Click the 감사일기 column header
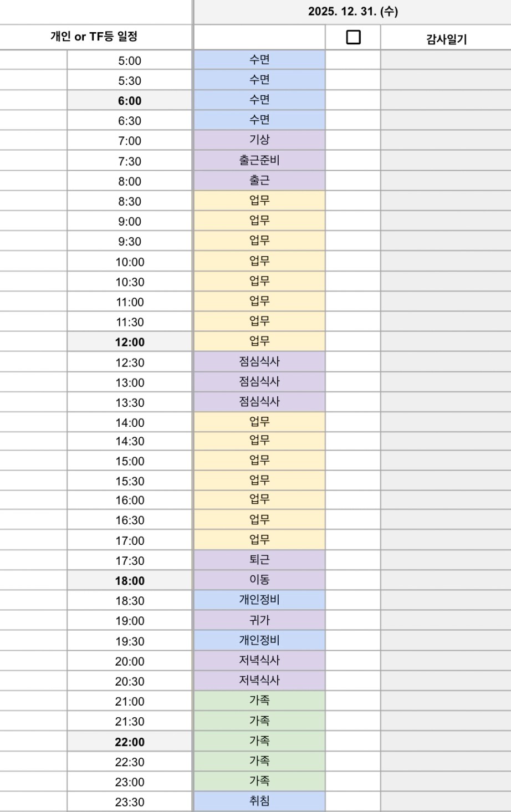Viewport: 511px width, 812px height. tap(446, 39)
